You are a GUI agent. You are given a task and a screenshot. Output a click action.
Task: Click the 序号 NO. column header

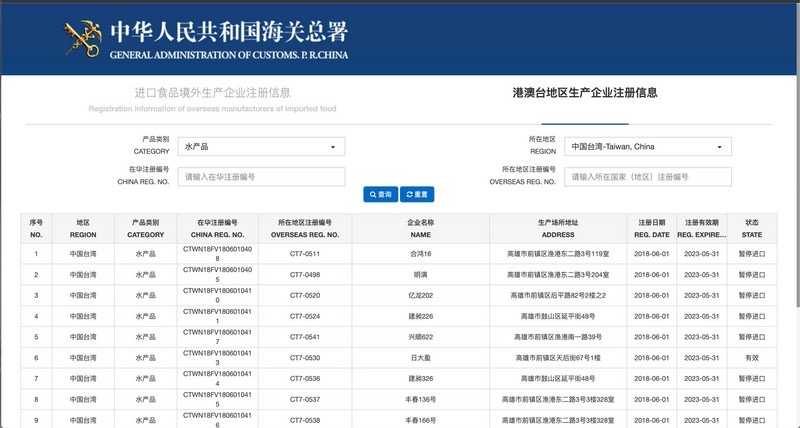point(36,229)
